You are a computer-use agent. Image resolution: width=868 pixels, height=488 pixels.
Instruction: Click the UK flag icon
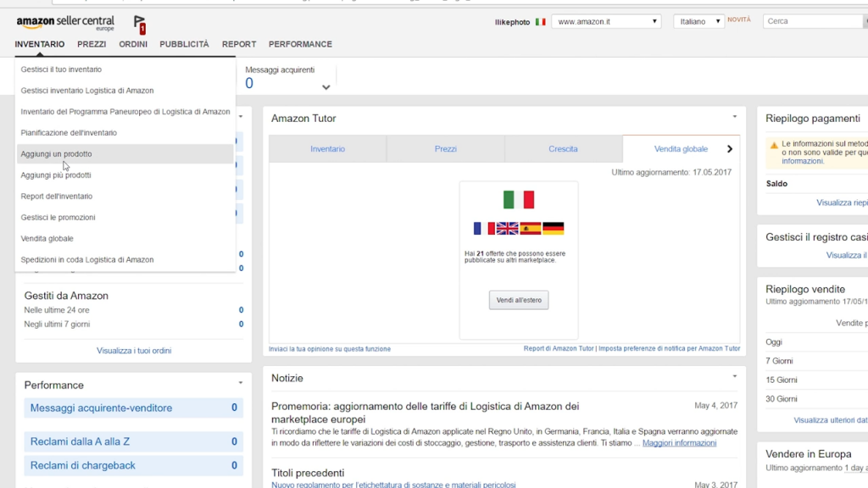click(507, 229)
